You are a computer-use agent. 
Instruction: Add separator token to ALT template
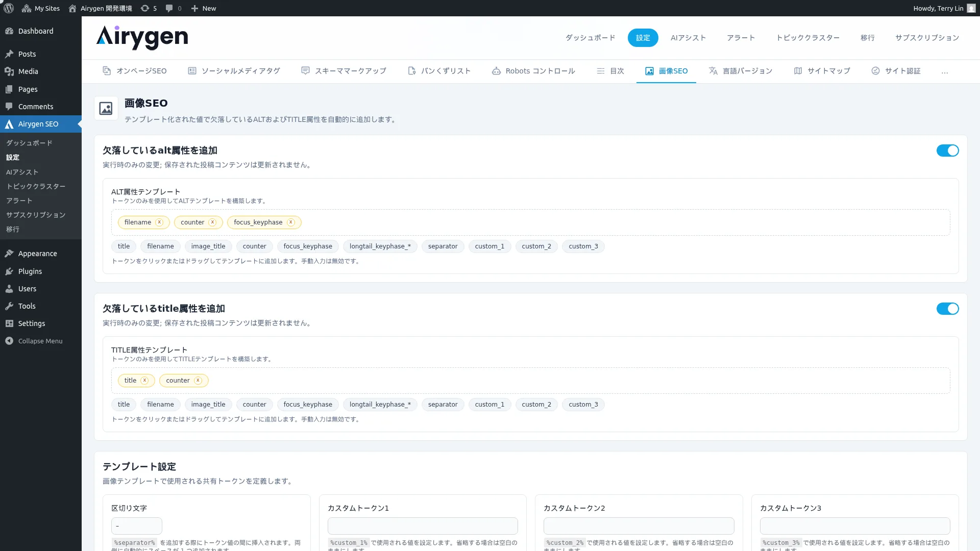point(443,246)
